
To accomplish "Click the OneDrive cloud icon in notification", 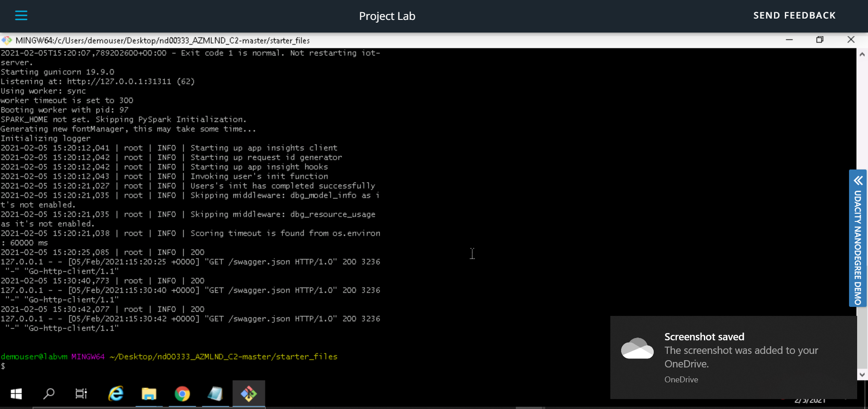I will coord(637,348).
